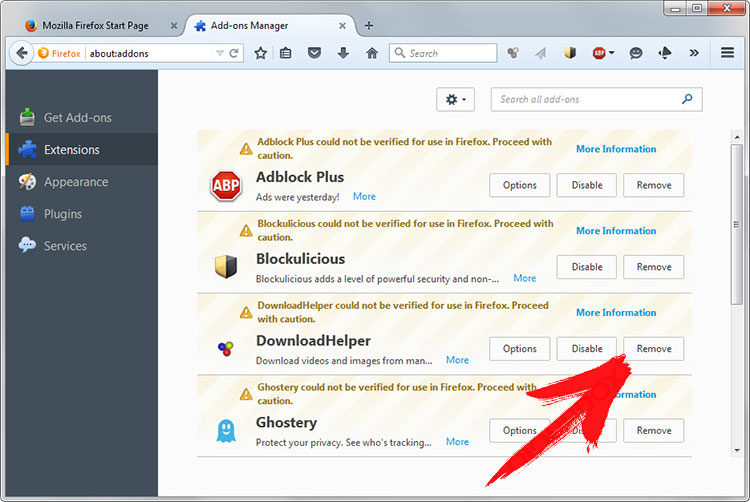Select the Add-ons Manager tab
This screenshot has width=750, height=502.
268,26
